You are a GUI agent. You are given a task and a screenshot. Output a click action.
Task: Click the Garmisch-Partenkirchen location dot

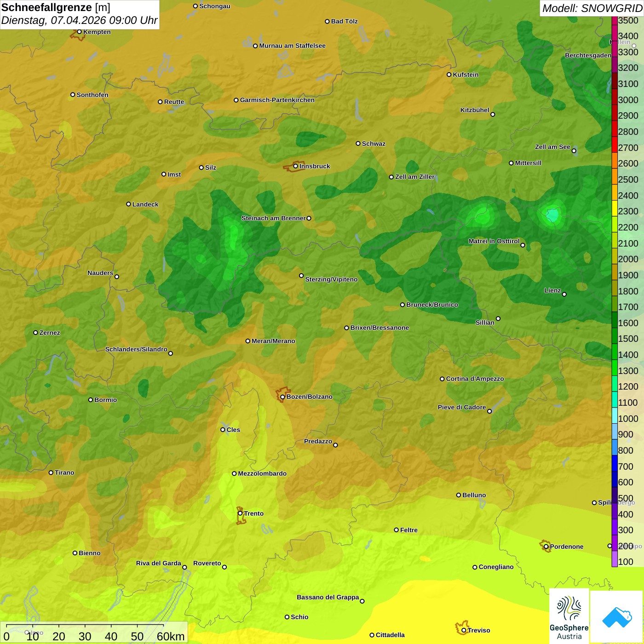coord(236,100)
